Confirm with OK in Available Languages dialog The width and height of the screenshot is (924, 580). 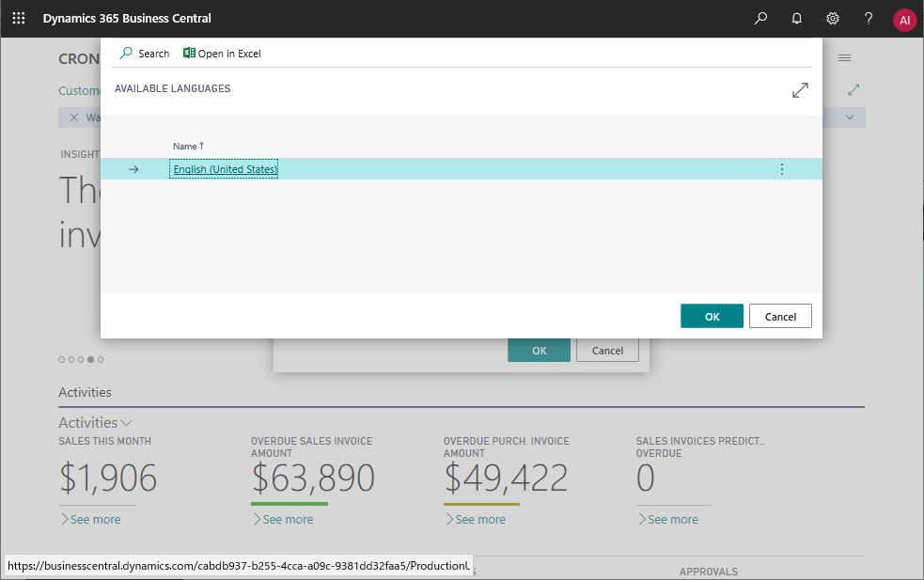click(x=712, y=317)
